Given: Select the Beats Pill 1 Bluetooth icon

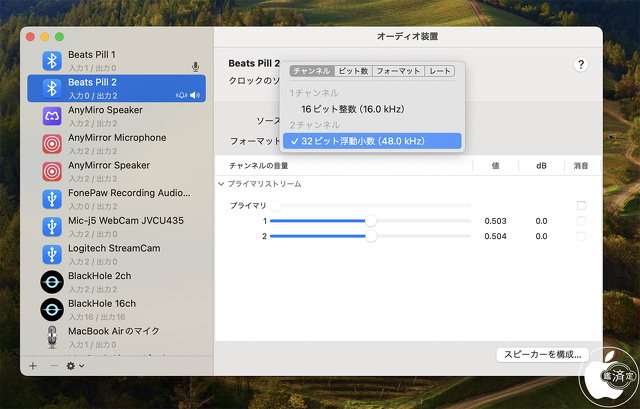Looking at the screenshot, I should (52, 61).
